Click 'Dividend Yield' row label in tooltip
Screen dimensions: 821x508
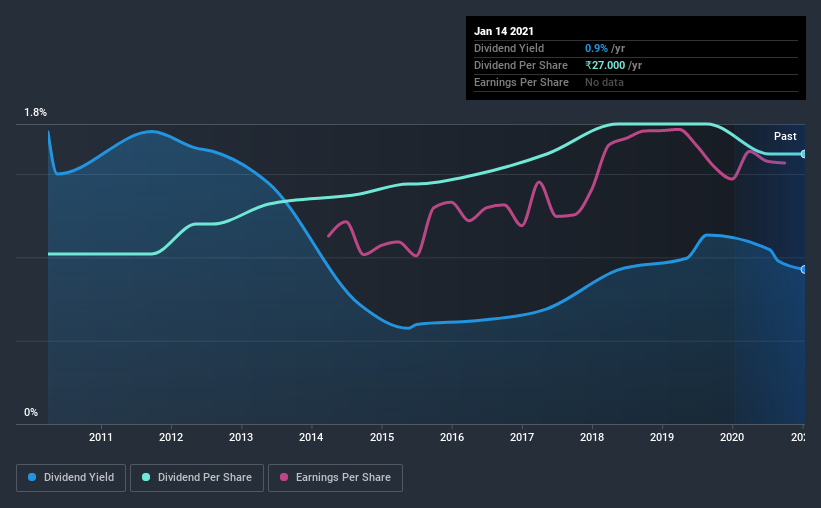pos(509,48)
